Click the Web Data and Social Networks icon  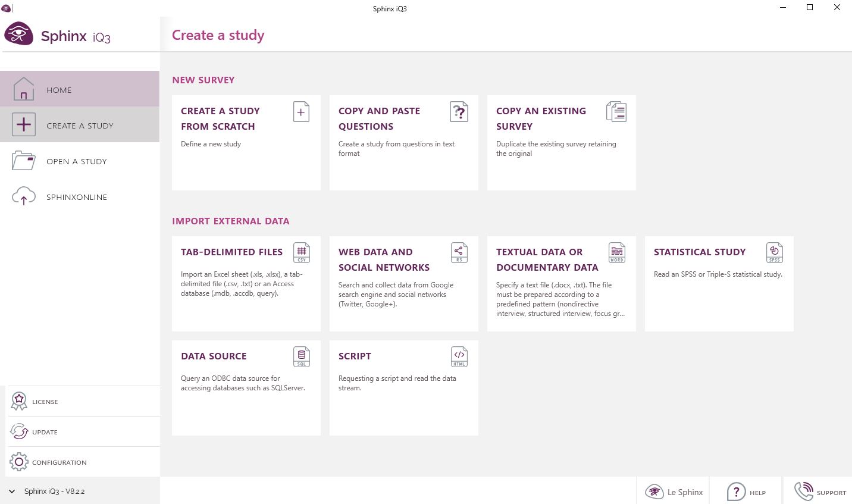(x=459, y=252)
